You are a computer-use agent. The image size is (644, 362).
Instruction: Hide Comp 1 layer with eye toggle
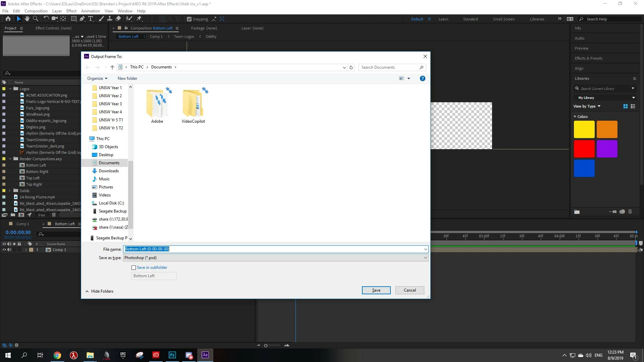coord(4,250)
